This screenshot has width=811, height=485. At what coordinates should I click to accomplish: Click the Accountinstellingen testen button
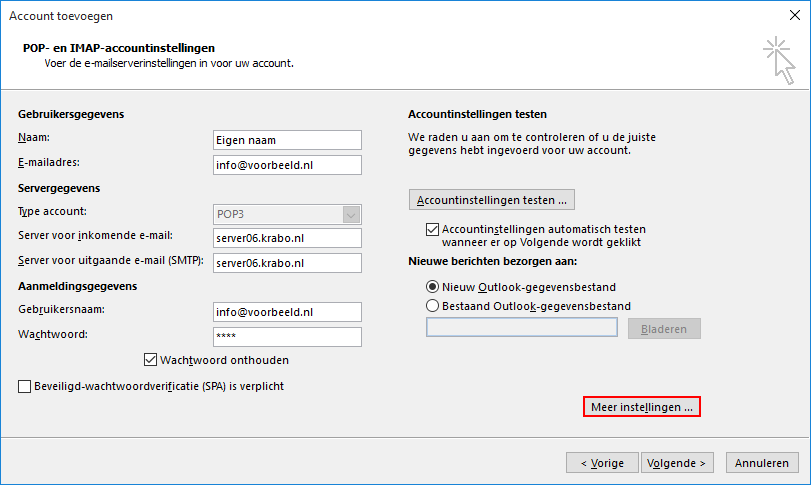point(491,200)
